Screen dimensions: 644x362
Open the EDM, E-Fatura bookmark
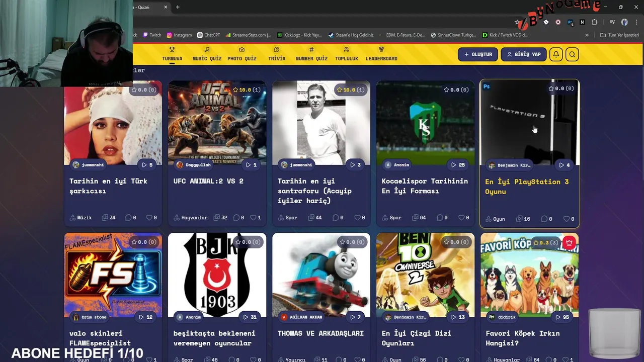coord(402,35)
